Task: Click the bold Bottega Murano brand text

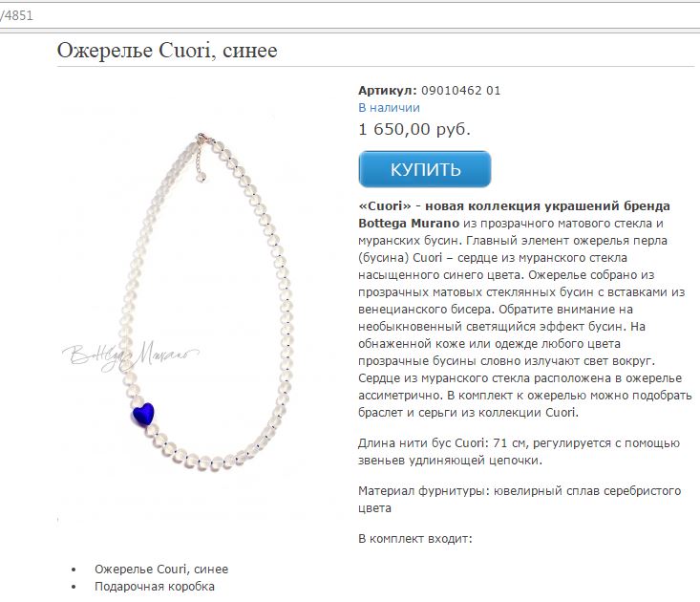Action: [409, 223]
